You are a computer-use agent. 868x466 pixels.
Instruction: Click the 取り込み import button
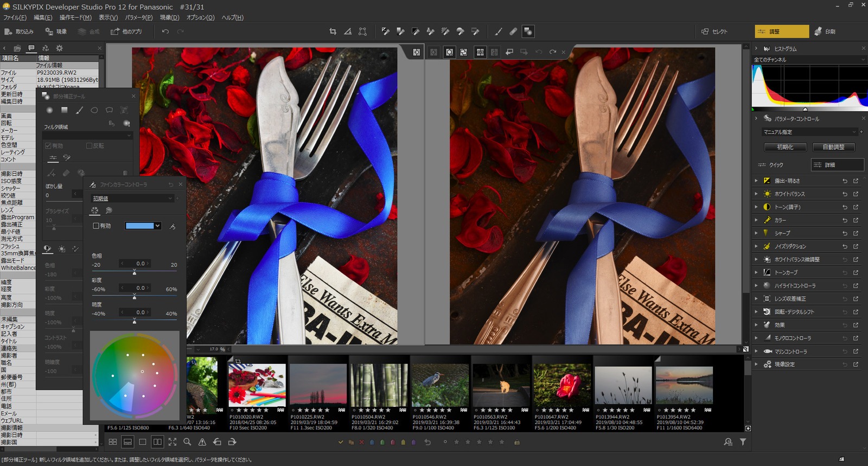tap(19, 31)
